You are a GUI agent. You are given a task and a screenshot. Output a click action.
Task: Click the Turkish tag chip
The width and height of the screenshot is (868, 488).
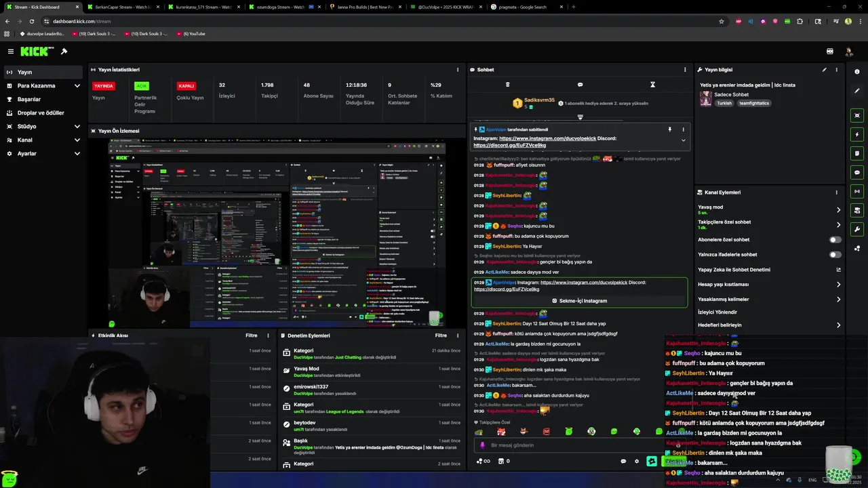click(724, 104)
